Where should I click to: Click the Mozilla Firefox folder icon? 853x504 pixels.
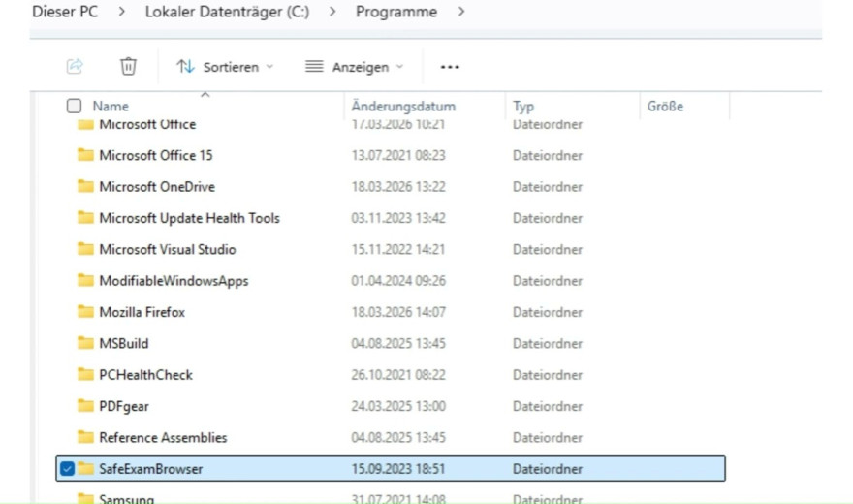(x=85, y=312)
